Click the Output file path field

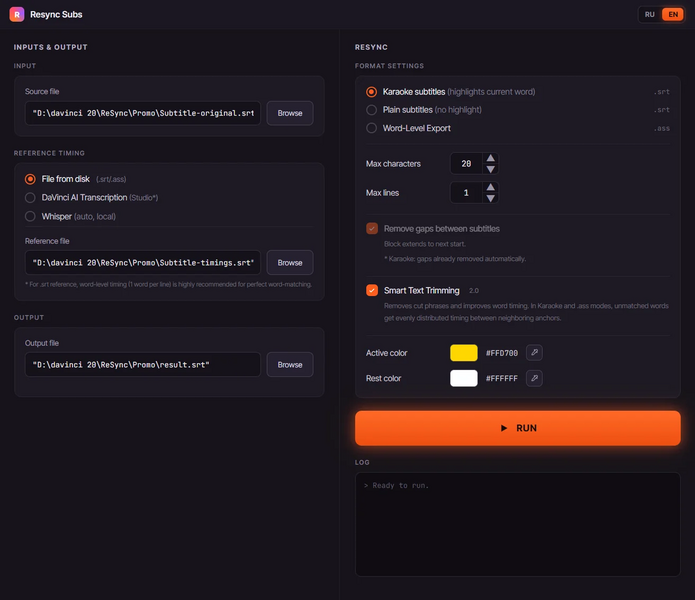pos(143,365)
